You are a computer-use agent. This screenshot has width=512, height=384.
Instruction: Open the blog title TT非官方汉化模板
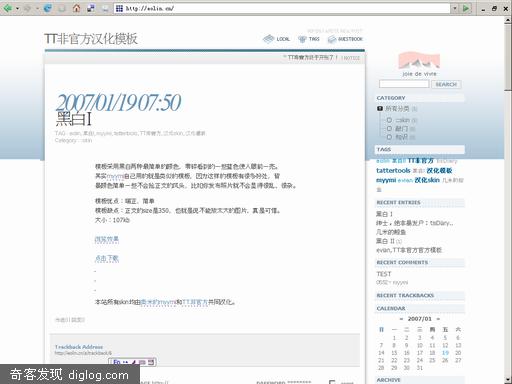[x=91, y=39]
